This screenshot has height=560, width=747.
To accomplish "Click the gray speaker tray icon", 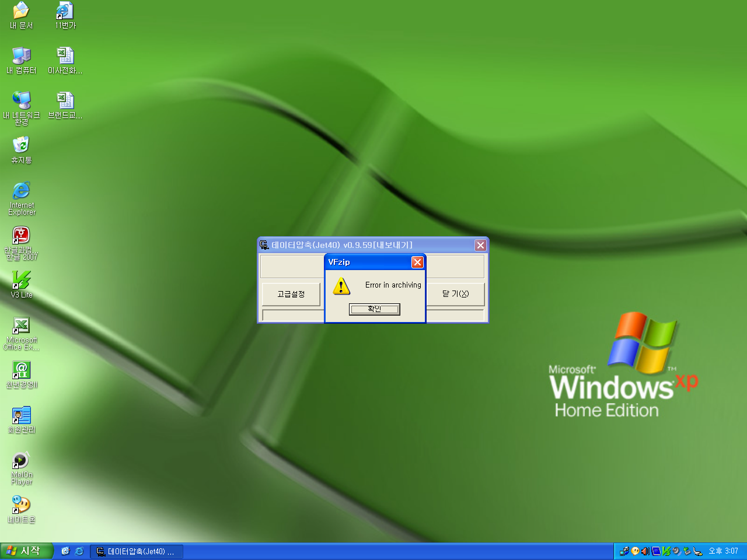I will 676,551.
